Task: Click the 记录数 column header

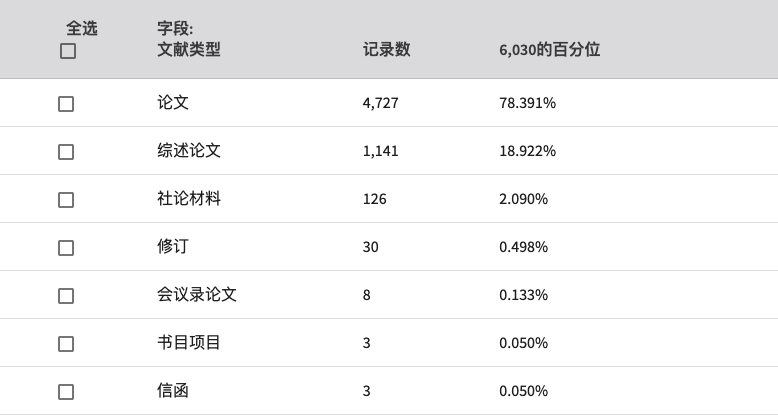Action: (x=387, y=49)
